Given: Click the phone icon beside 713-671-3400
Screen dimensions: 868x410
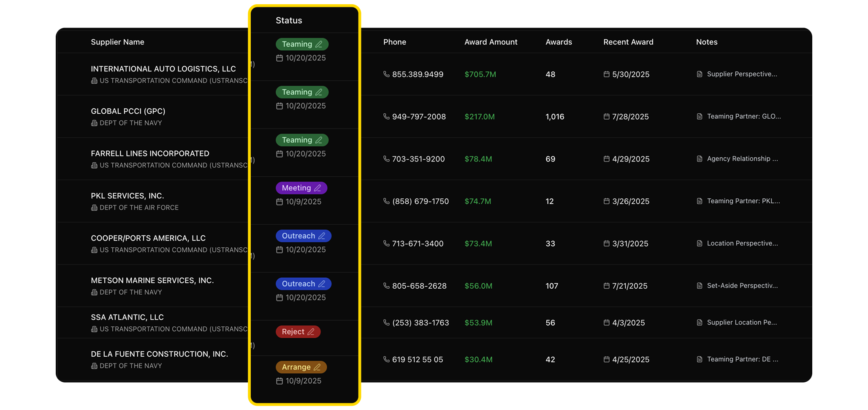Looking at the screenshot, I should click(386, 243).
